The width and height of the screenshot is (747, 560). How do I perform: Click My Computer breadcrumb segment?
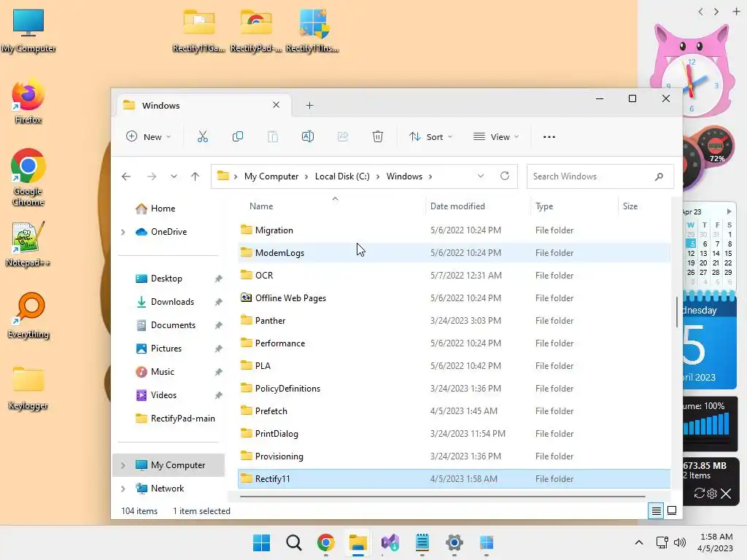271,176
